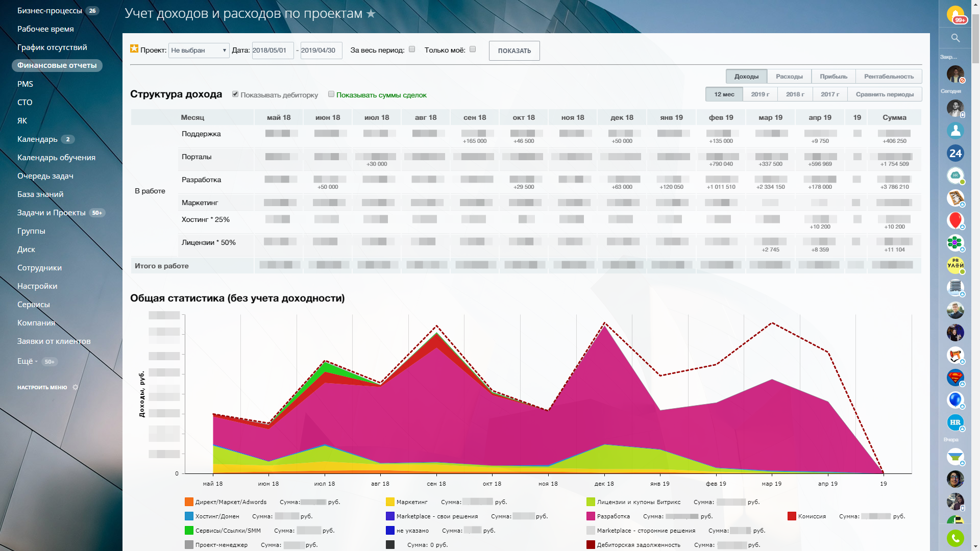The image size is (980, 551).
Task: Open Сотрудники menu item
Action: 39,268
